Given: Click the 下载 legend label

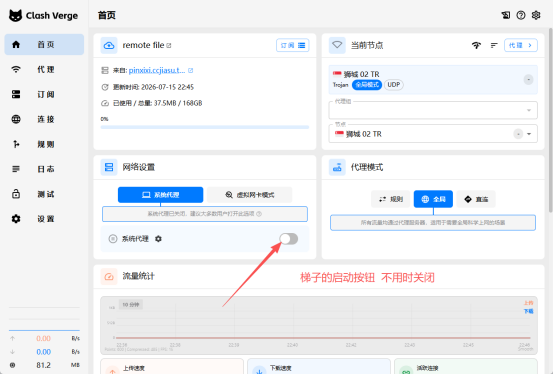Looking at the screenshot, I should (x=528, y=311).
